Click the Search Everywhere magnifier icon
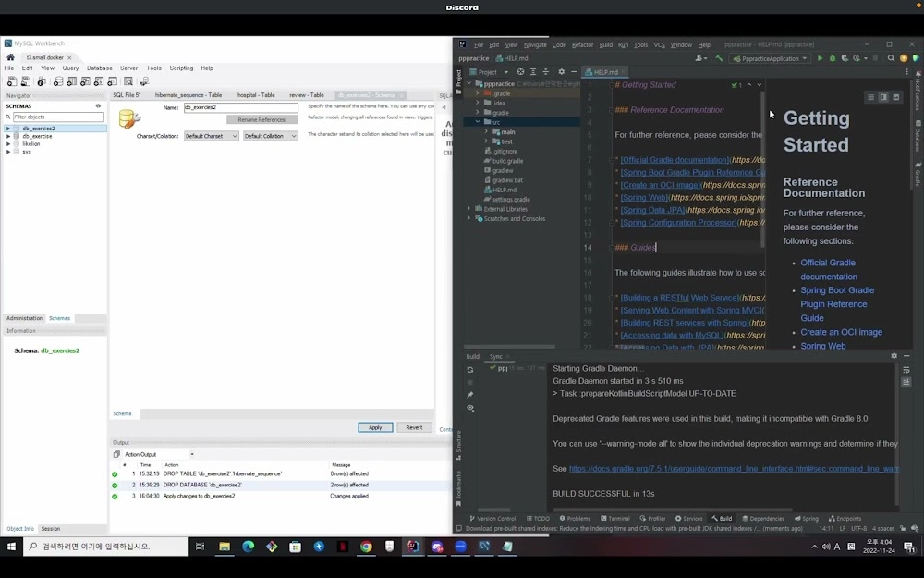 click(891, 58)
